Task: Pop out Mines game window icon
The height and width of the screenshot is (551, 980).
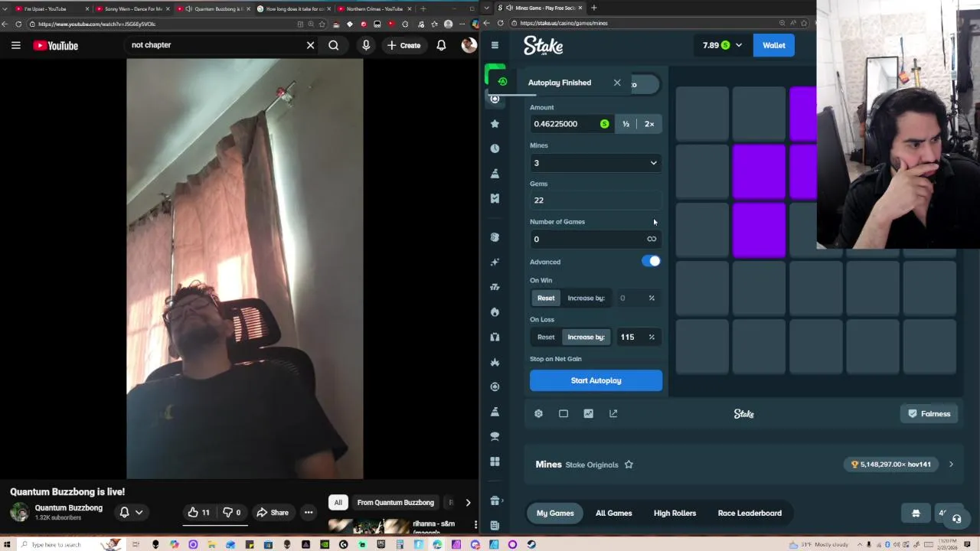Action: pyautogui.click(x=613, y=413)
